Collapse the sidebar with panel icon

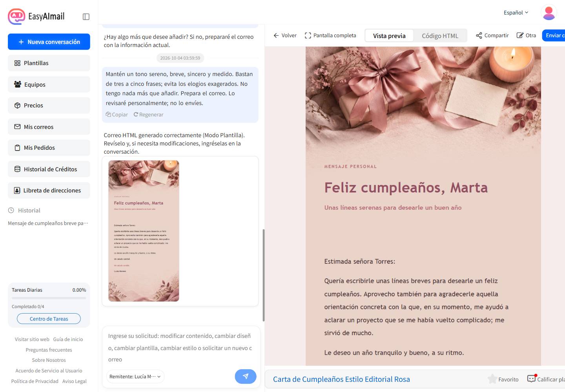(86, 16)
